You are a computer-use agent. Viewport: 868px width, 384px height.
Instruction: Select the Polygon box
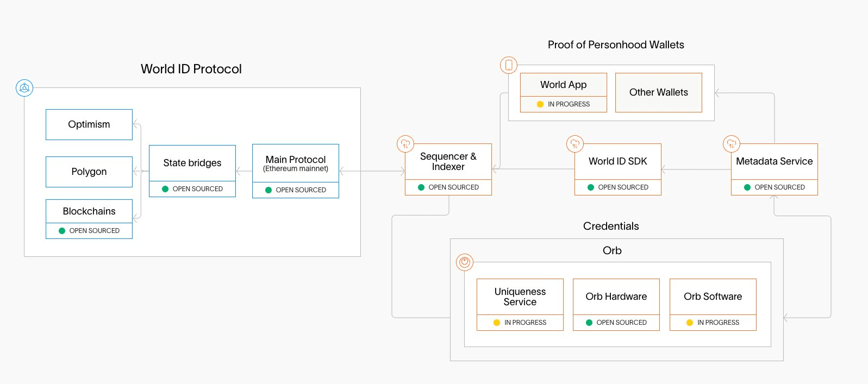pos(89,172)
